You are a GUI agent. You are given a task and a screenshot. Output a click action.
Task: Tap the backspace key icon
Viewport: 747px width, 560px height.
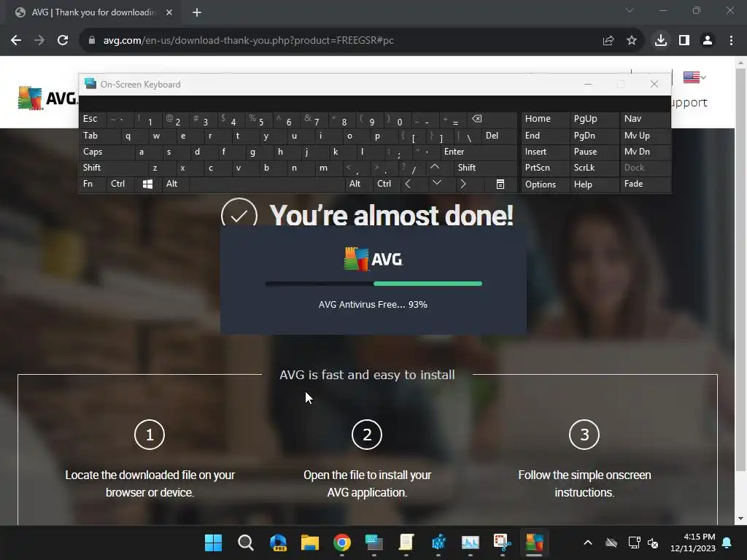tap(492, 119)
